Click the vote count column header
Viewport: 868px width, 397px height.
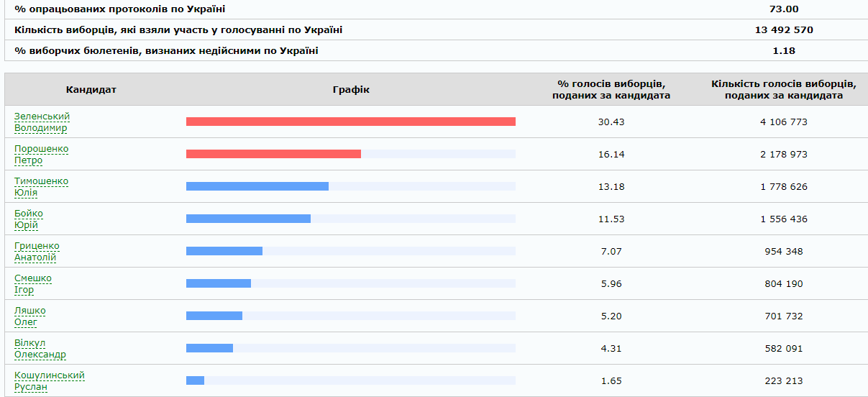[x=784, y=90]
